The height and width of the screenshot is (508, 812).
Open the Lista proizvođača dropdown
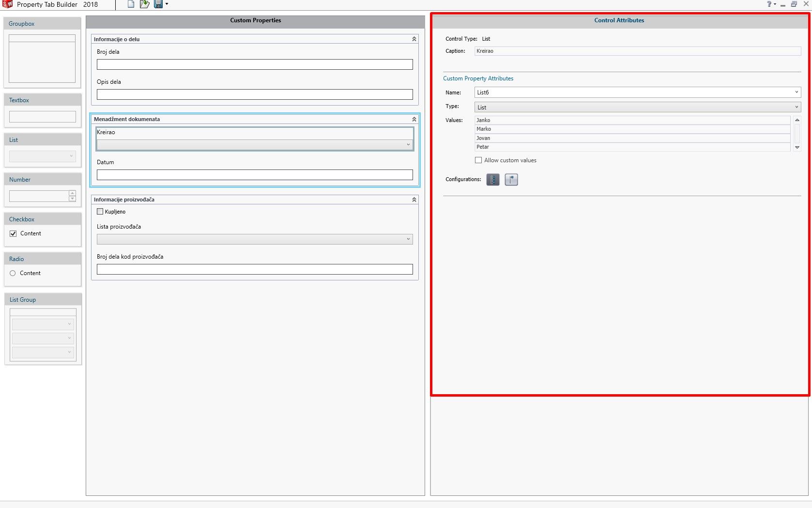pos(408,239)
